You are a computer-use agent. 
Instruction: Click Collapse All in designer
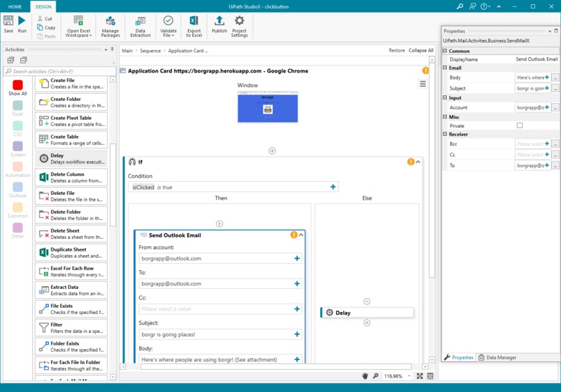pos(420,50)
